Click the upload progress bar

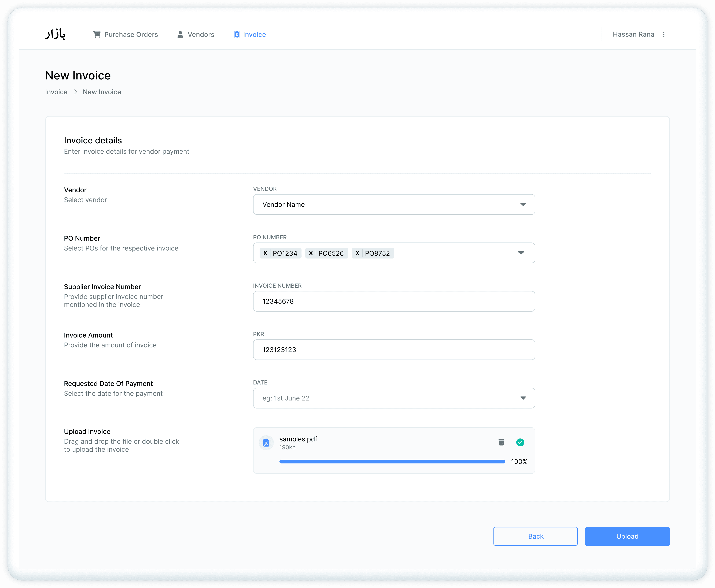pos(392,461)
